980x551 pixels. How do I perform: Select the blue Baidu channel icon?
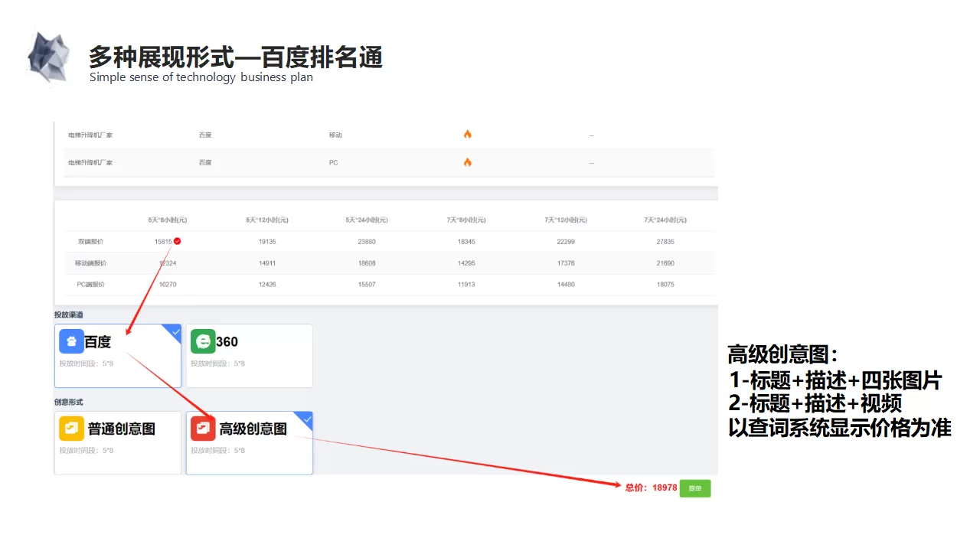coord(71,341)
